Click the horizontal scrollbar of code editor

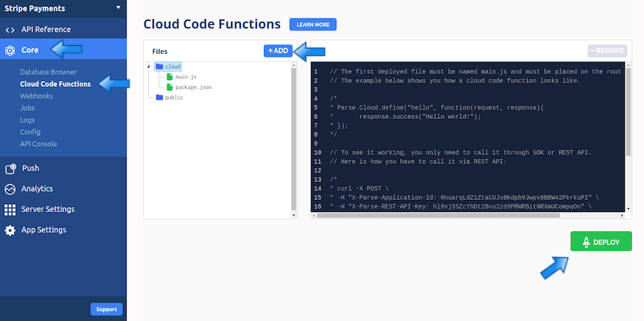pyautogui.click(x=438, y=216)
